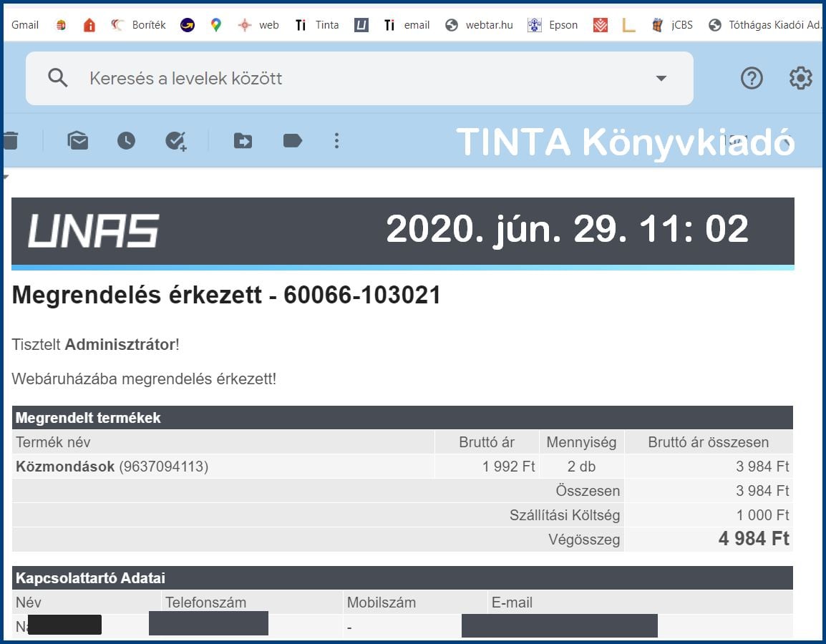Open the red house bookmark icon
The image size is (826, 644).
coord(89,25)
